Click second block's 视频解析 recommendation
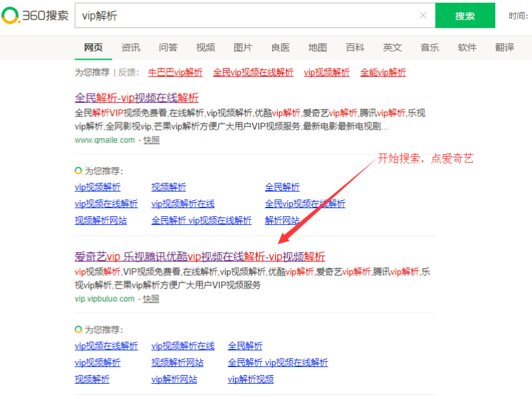The width and height of the screenshot is (532, 399). point(92,379)
